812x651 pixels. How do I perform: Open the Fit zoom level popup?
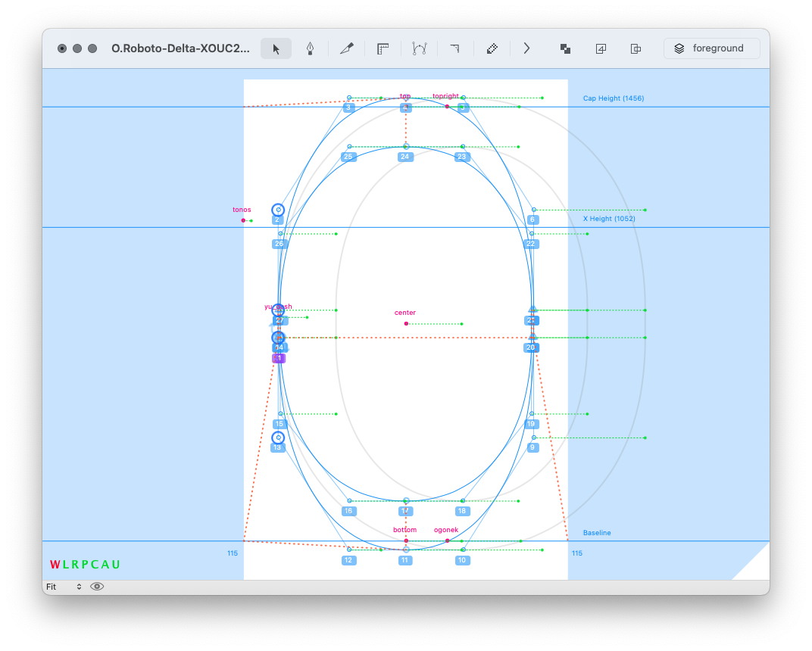click(64, 587)
